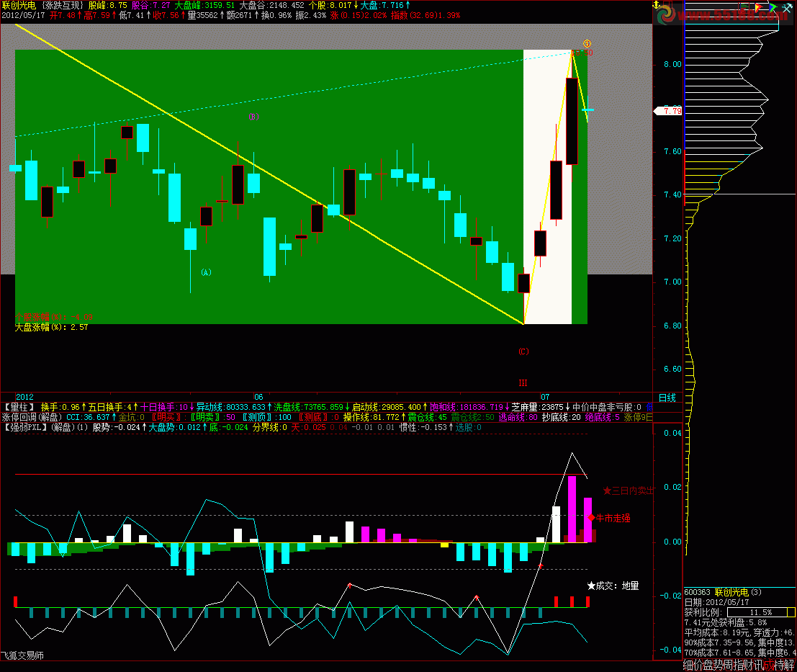
Task: Click the 股峰:8.75 value in header
Action: tap(108, 5)
